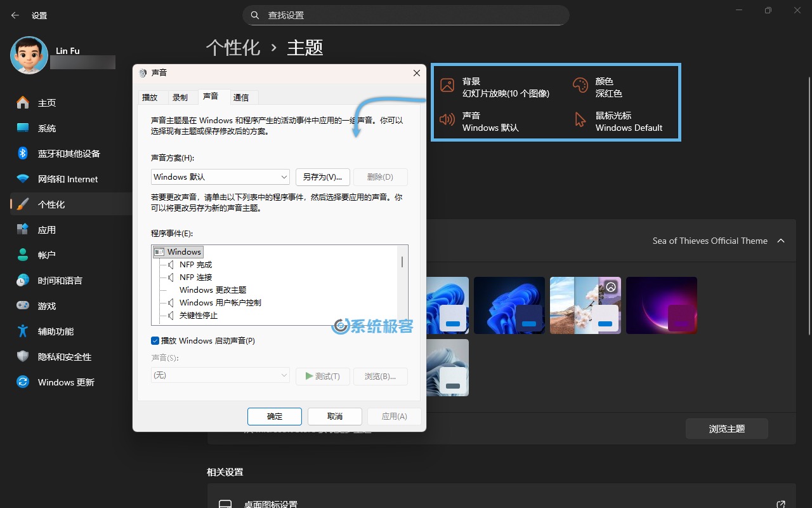Switch to the 通信 tab
Viewport: 812px width, 508px height.
[x=242, y=97]
